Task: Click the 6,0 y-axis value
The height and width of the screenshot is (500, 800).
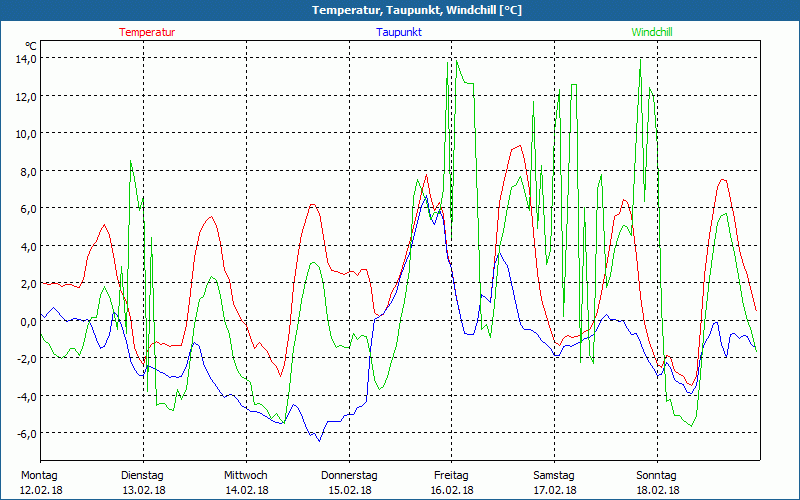Action: (x=28, y=209)
